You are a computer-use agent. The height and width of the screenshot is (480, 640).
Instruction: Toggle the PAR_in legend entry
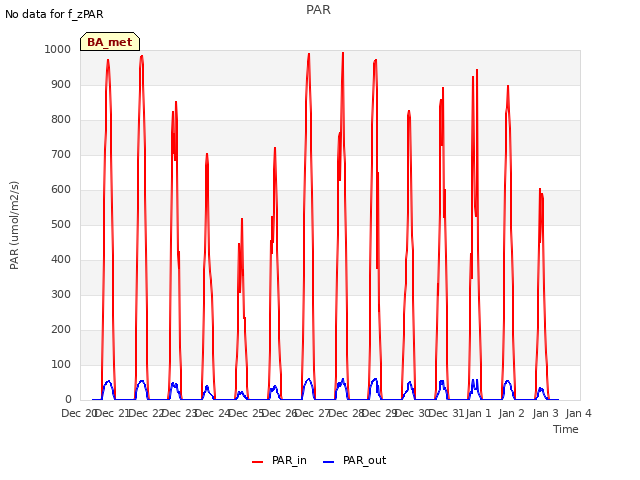(279, 460)
